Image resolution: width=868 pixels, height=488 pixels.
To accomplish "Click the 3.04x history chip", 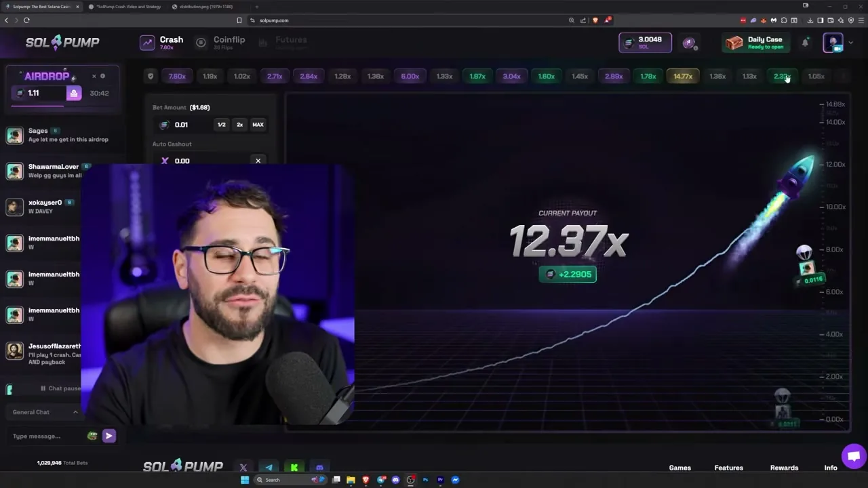I will (511, 76).
